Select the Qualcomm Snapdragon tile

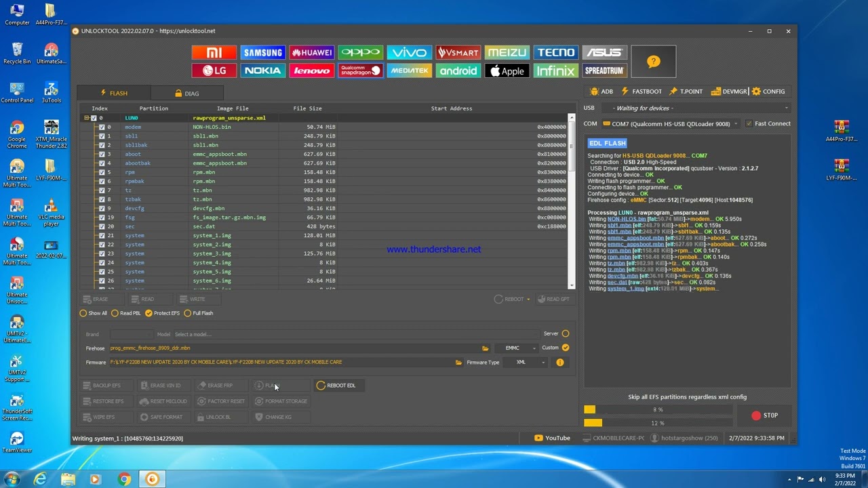(x=361, y=70)
